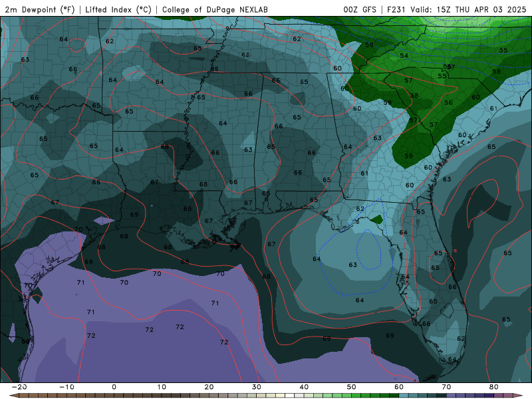Click the "Lifted Index (°C)" title label

pos(118,9)
